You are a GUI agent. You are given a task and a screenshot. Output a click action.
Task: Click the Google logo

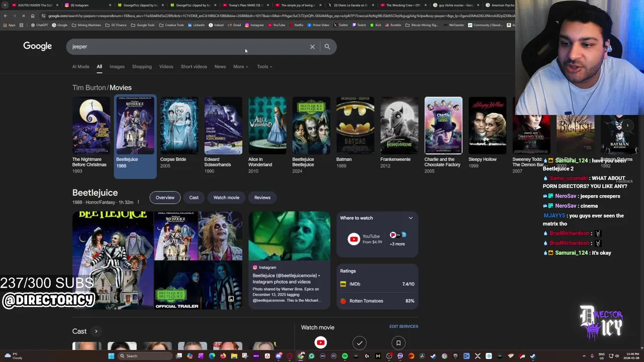tap(37, 46)
